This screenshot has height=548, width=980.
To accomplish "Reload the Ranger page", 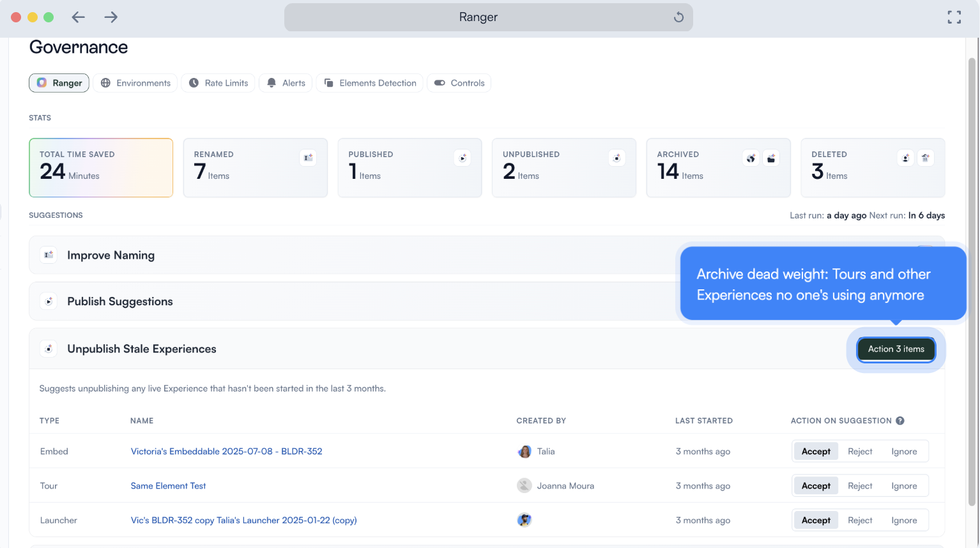I will (x=678, y=17).
